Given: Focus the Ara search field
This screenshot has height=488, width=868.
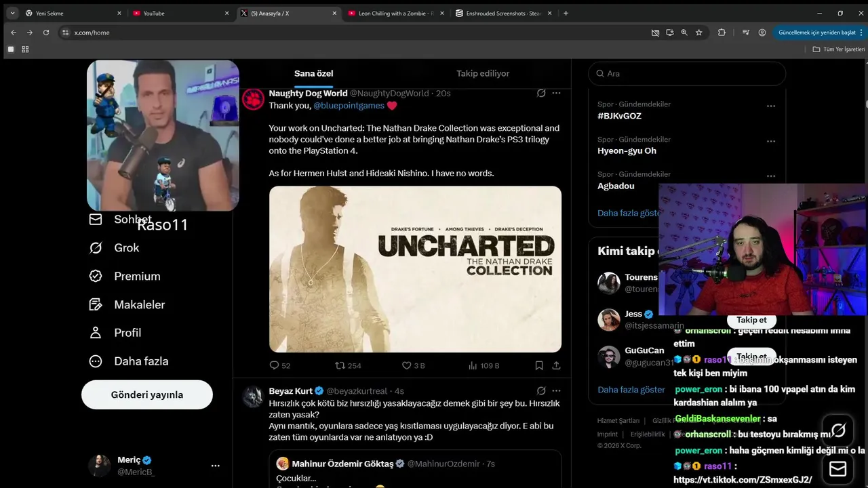Looking at the screenshot, I should pos(687,73).
